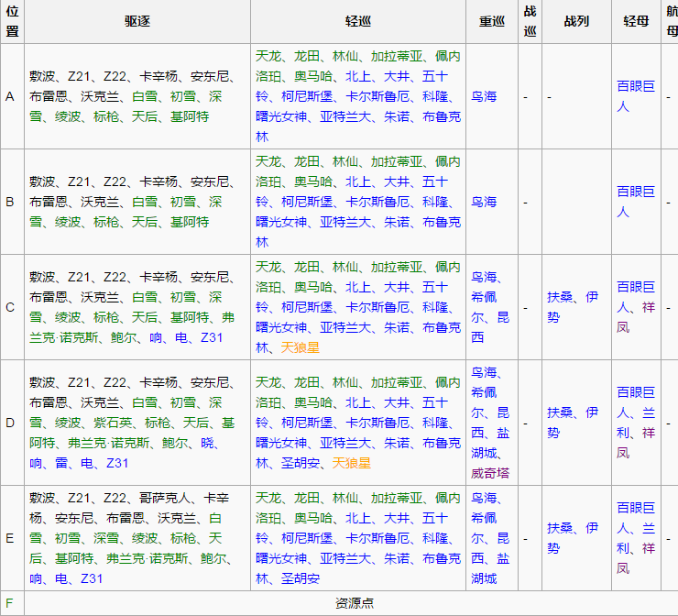This screenshot has width=678, height=616.
Task: Click the 位置 column header
Action: [x=12, y=21]
